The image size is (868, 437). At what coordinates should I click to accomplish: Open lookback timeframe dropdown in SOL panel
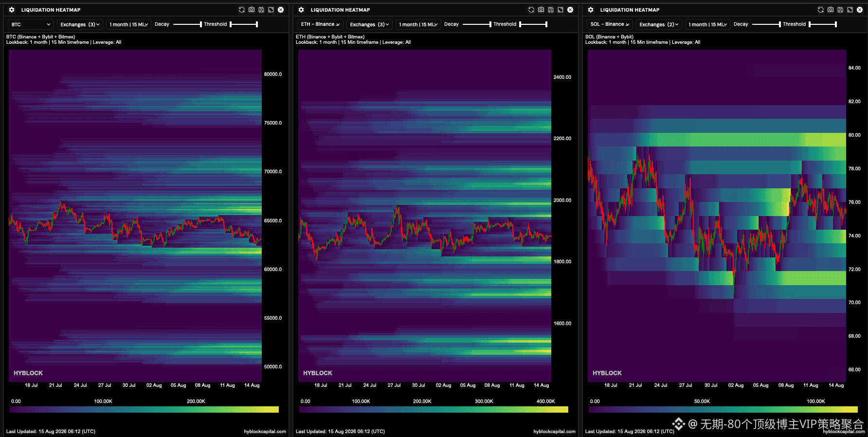pos(707,24)
